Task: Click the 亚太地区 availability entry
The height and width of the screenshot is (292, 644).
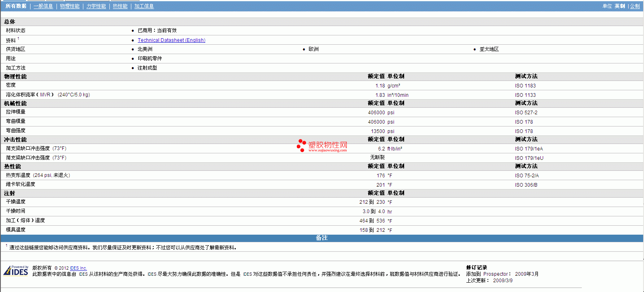Action: tap(489, 49)
